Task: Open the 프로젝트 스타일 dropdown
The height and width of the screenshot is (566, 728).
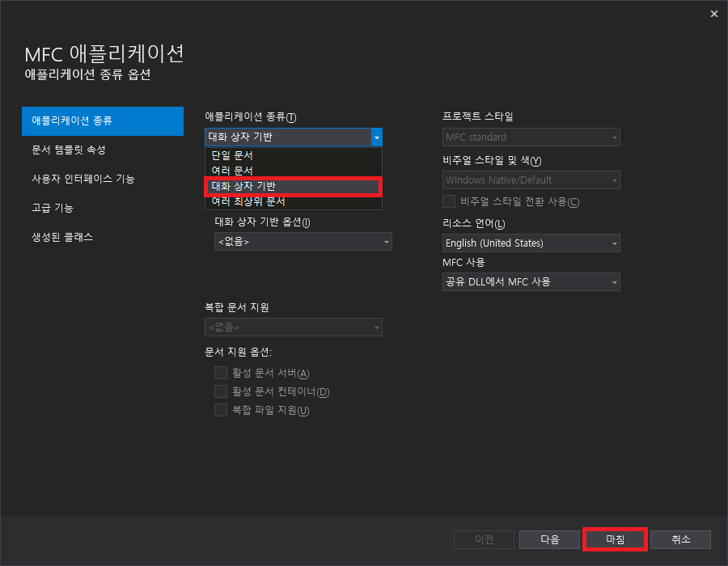Action: coord(531,137)
